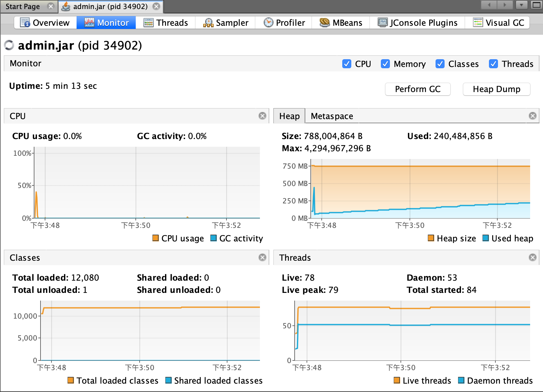Close the Heap memory graph panel
Image resolution: width=543 pixels, height=392 pixels.
point(533,116)
